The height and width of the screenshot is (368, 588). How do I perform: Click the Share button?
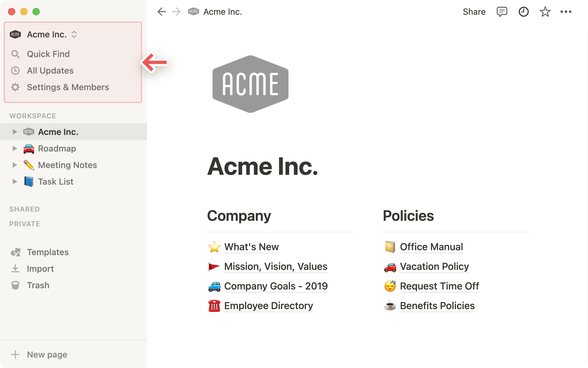point(474,11)
